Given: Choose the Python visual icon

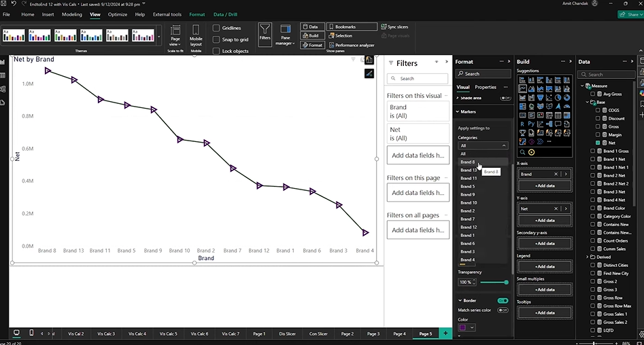Looking at the screenshot, I should (x=532, y=124).
